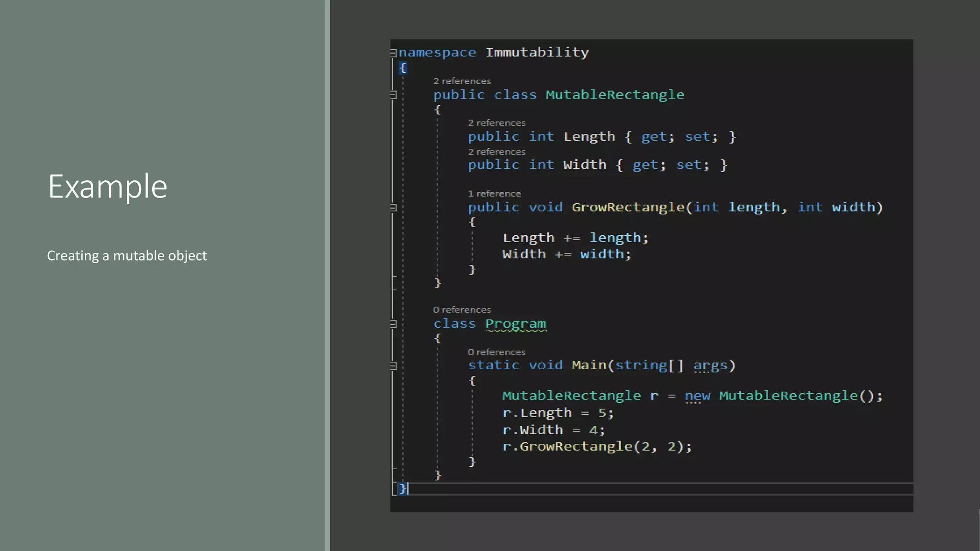
Task: Click the Immutability namespace name
Action: tap(537, 52)
